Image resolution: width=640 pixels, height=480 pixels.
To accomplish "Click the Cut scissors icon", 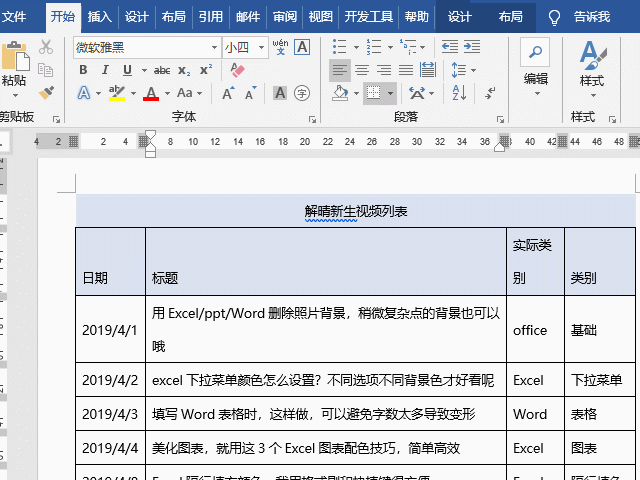I will coord(46,47).
